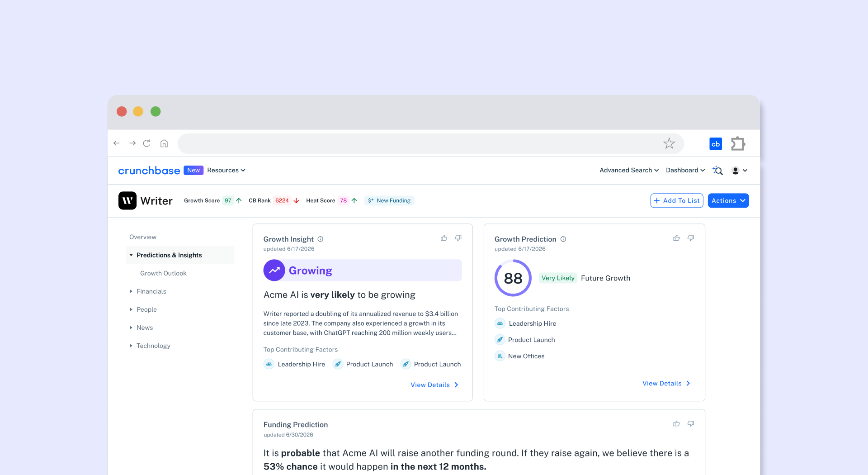
Task: Click the Growing trend arrow icon
Action: (x=274, y=270)
